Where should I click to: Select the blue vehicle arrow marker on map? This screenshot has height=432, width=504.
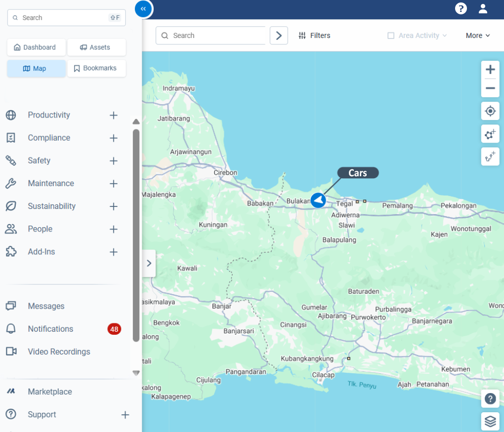pyautogui.click(x=318, y=200)
